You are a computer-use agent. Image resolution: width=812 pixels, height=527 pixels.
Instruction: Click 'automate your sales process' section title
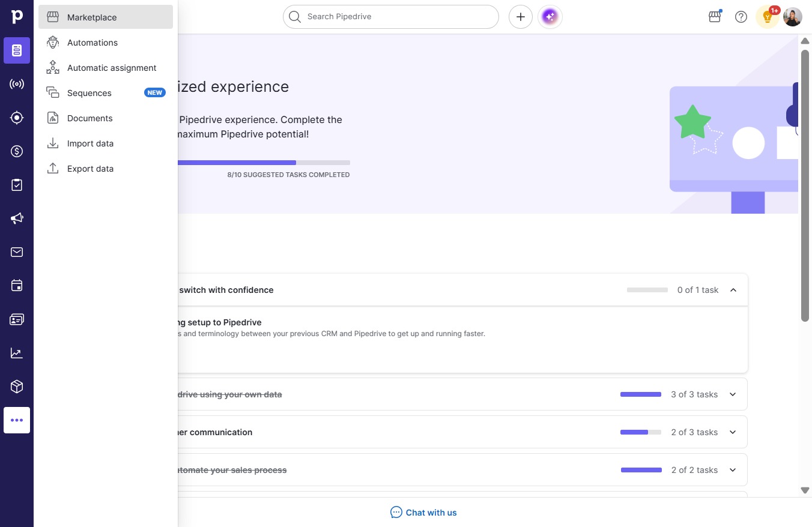[232, 470]
